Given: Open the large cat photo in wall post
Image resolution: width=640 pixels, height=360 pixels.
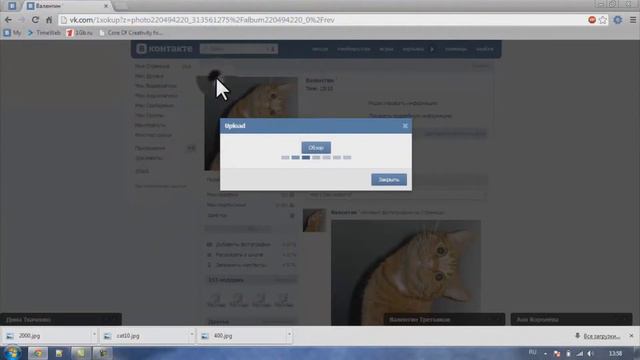Looking at the screenshot, I should (406, 273).
